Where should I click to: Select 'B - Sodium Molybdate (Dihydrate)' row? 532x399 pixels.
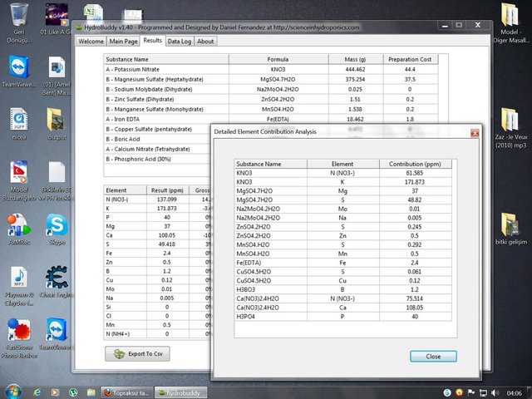point(271,89)
